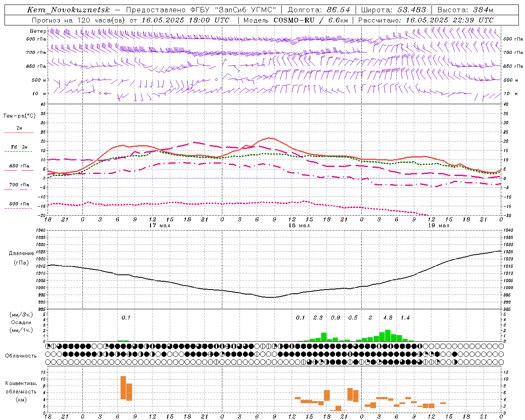Click the 700 гПа temperature legend entry
The height and width of the screenshot is (420, 525).
[19, 185]
